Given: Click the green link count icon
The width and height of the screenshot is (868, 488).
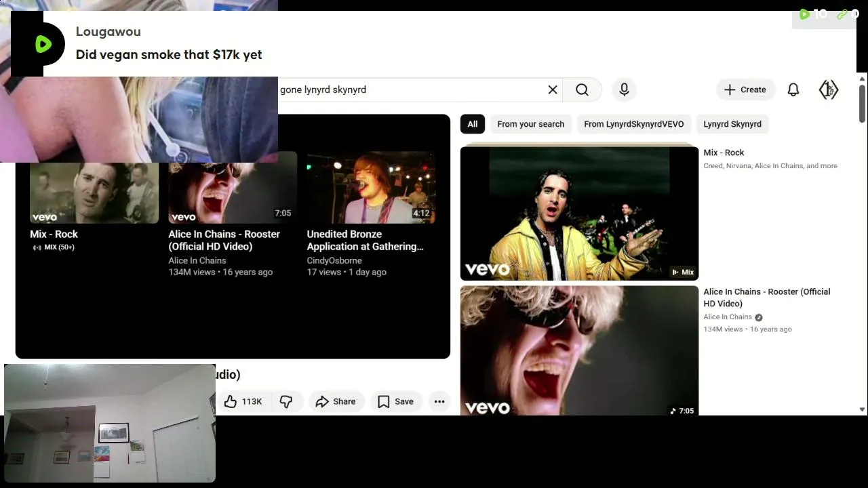Looking at the screenshot, I should point(842,14).
